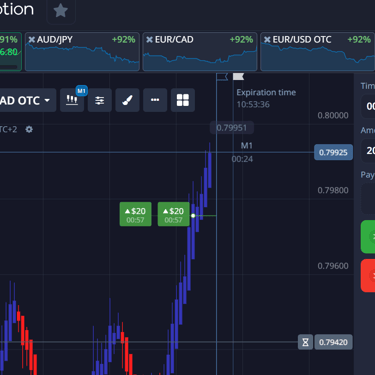The width and height of the screenshot is (375, 375).
Task: Click the green trade entry point dot
Action: [193, 216]
